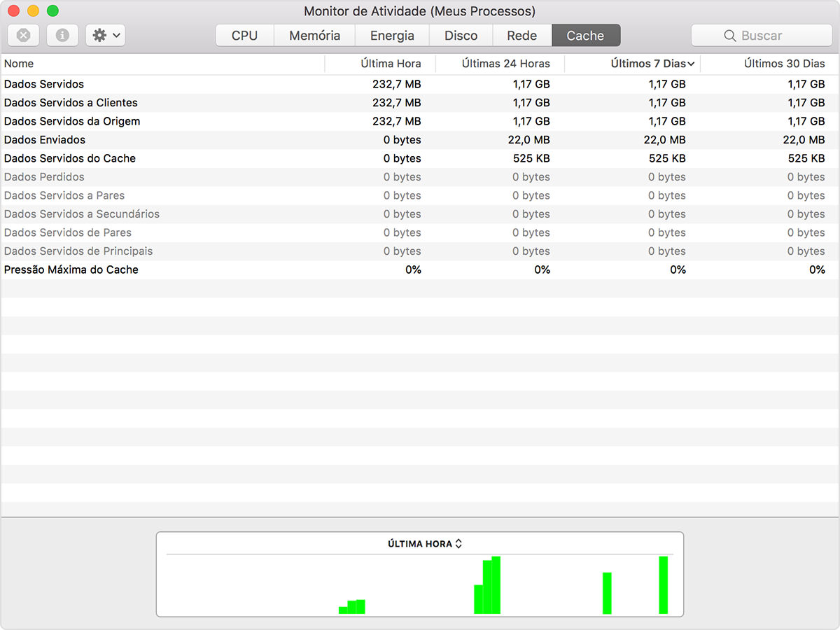Open the Energia tab

[x=392, y=36]
